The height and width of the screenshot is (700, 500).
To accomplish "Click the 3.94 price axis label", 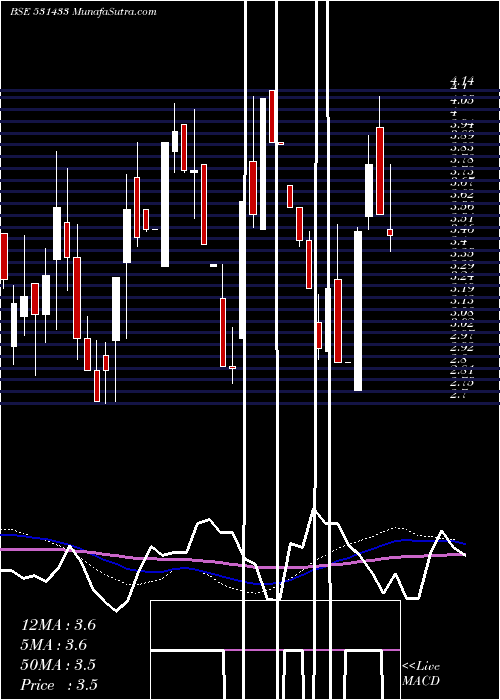I will click(x=462, y=124).
